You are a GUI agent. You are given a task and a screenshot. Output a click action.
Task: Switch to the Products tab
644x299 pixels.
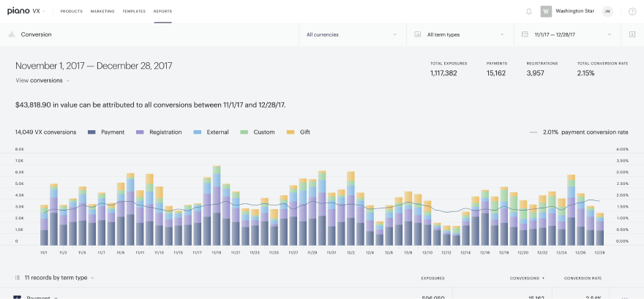[x=72, y=12]
